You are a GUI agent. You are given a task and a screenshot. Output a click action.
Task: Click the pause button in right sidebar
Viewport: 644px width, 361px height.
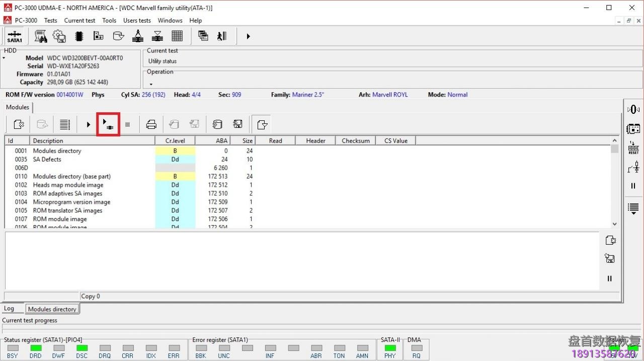click(x=633, y=186)
